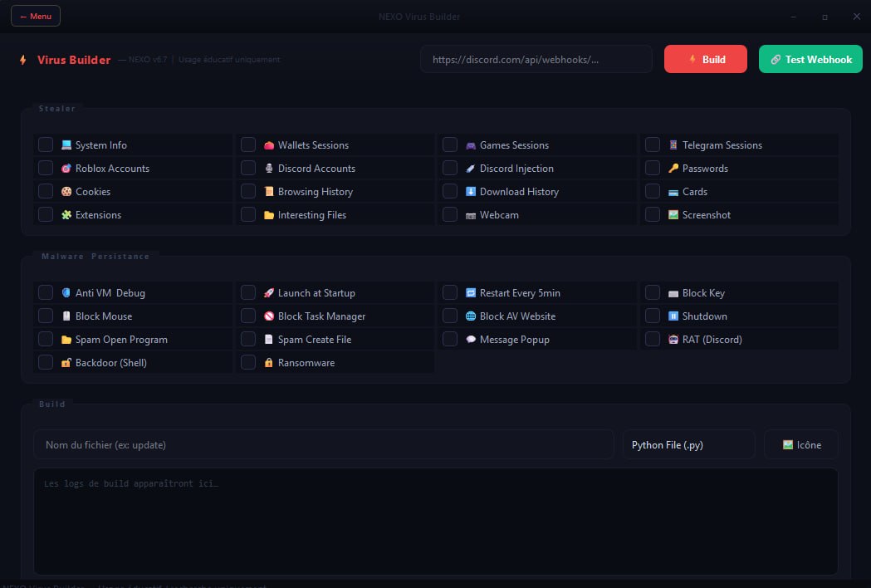
Task: Check the Block Key option box
Action: pos(653,293)
